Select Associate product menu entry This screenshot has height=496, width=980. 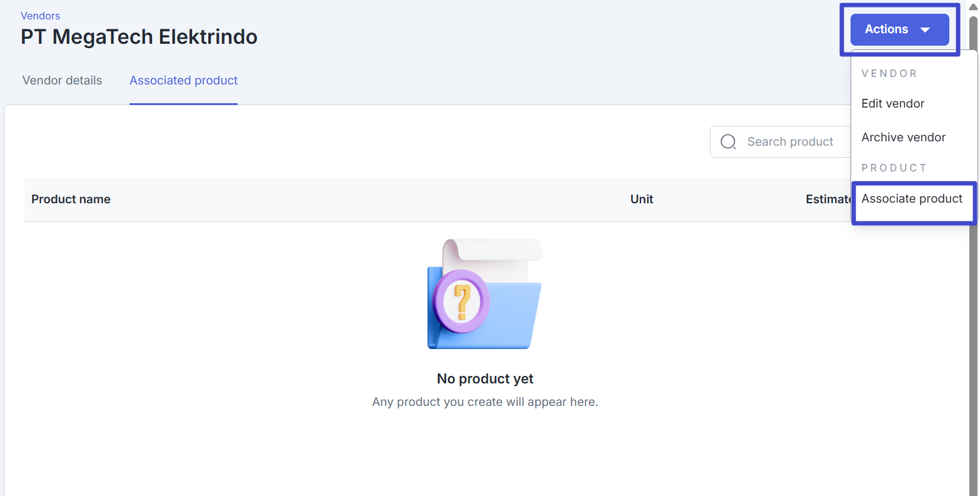911,199
